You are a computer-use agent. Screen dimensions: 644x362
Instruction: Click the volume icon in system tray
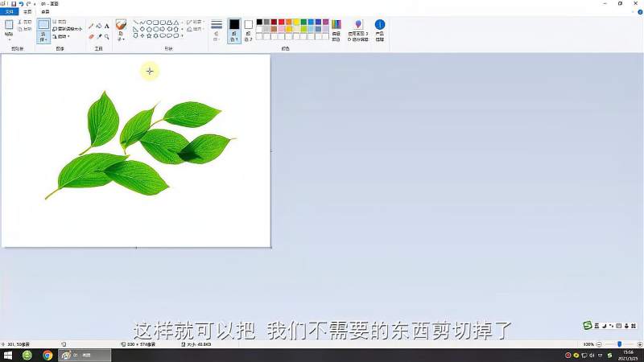point(592,356)
